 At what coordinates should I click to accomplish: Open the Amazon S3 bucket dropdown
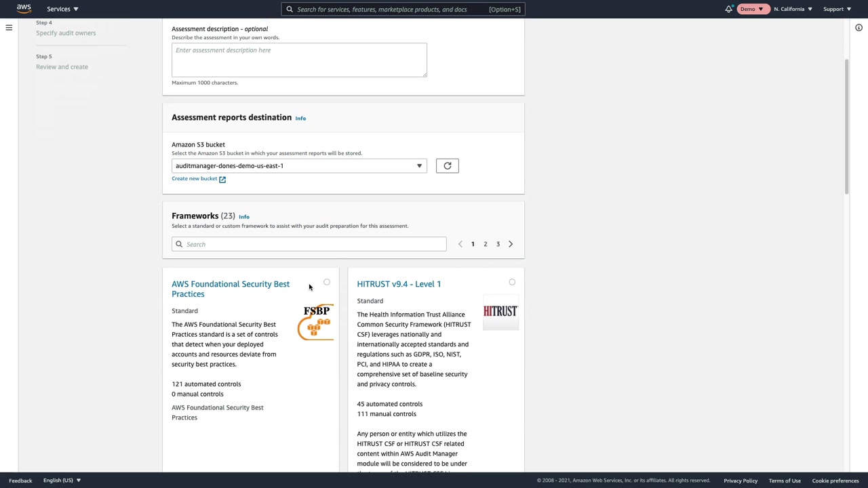click(x=299, y=166)
